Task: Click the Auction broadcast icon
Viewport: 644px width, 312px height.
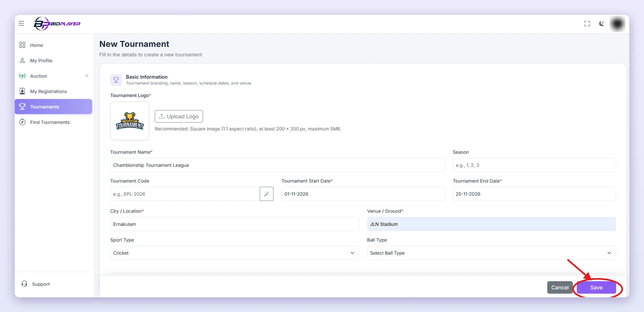Action: pos(22,76)
